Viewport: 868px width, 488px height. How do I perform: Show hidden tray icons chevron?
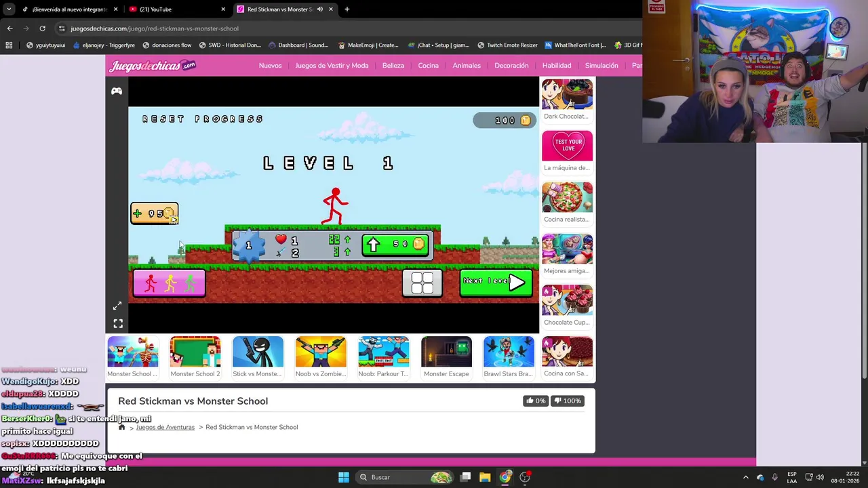(745, 477)
